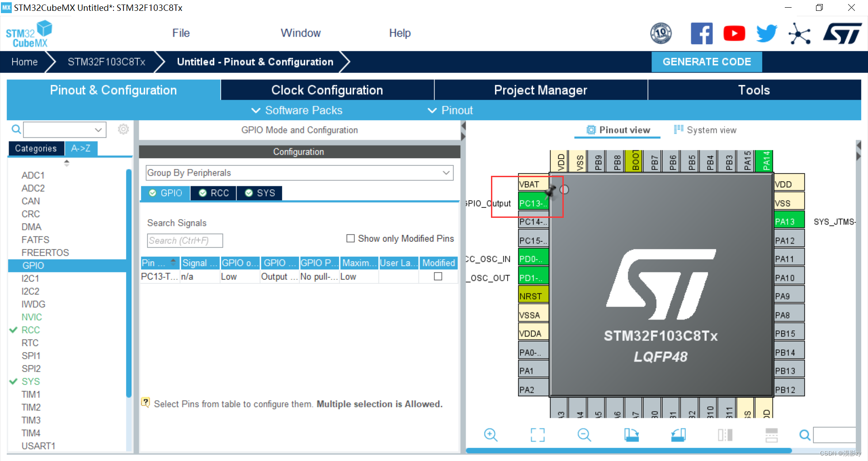Open the ST 10-year anniversary badge icon
This screenshot has height=461, width=868.
[x=660, y=33]
